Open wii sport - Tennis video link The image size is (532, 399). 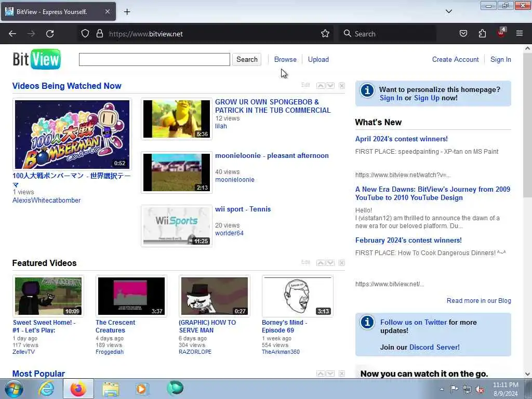point(243,209)
